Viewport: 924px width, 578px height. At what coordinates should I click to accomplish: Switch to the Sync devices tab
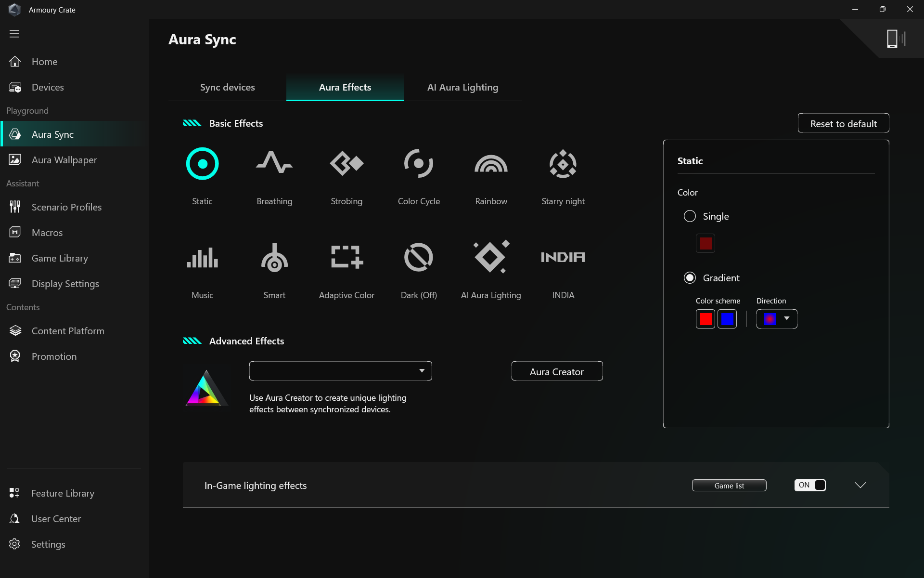(228, 87)
